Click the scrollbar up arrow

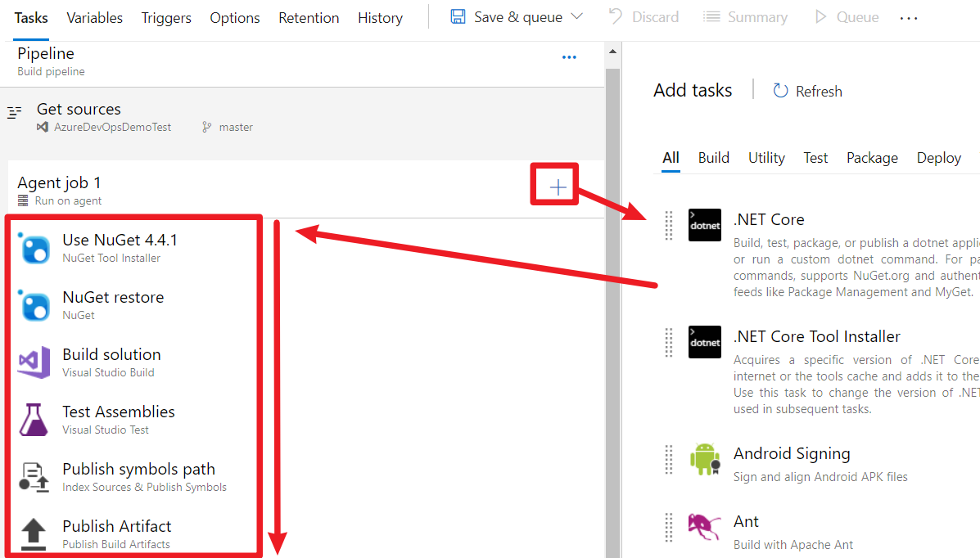point(612,52)
